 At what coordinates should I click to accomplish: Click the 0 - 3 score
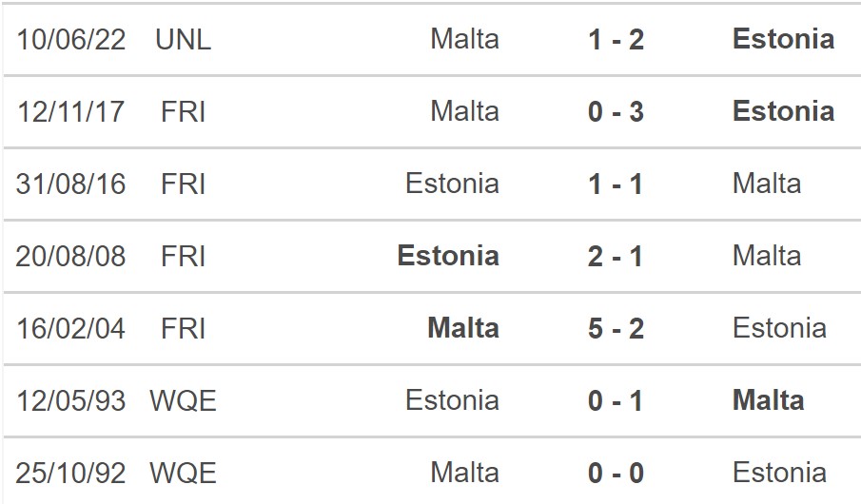[x=616, y=111]
